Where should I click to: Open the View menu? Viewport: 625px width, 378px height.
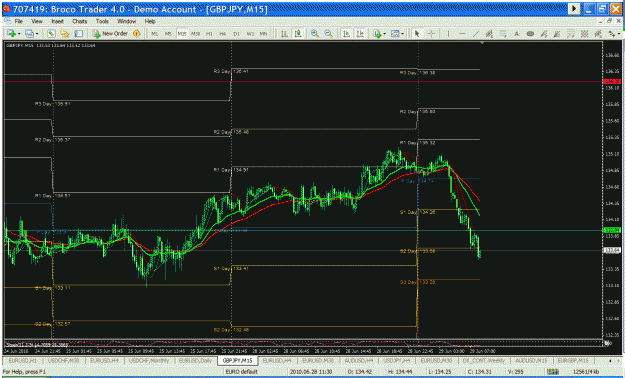click(x=37, y=21)
